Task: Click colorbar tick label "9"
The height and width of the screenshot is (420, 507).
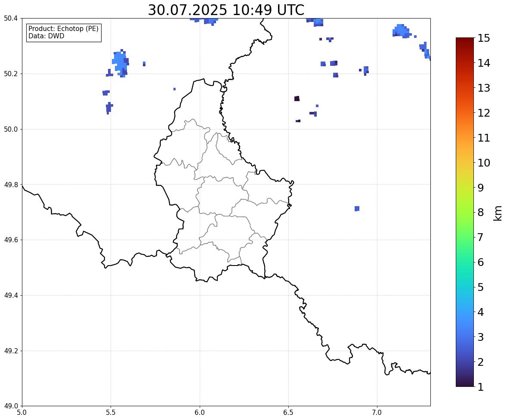Action: (x=481, y=188)
